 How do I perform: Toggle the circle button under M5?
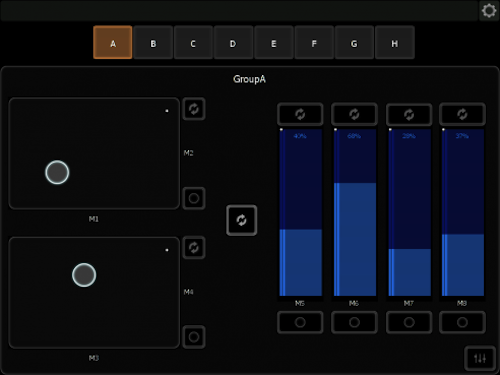(x=300, y=322)
